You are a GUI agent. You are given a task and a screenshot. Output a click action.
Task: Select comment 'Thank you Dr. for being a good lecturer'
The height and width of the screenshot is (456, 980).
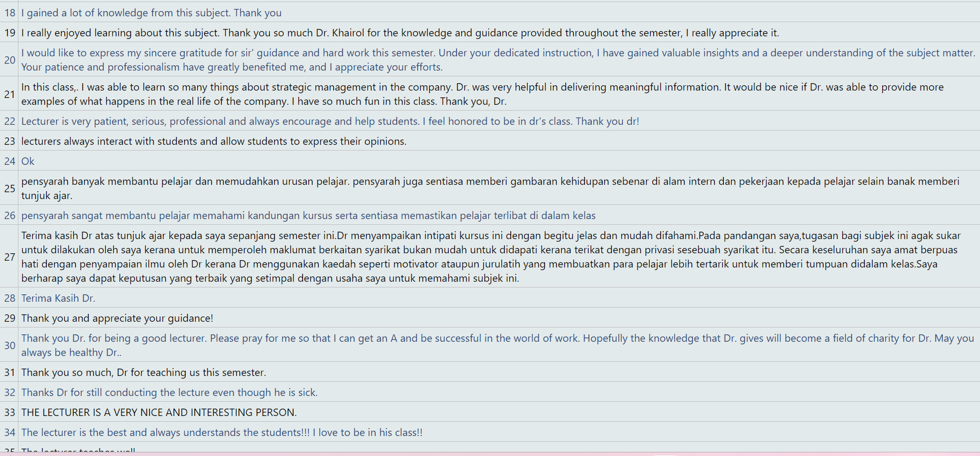coord(497,345)
